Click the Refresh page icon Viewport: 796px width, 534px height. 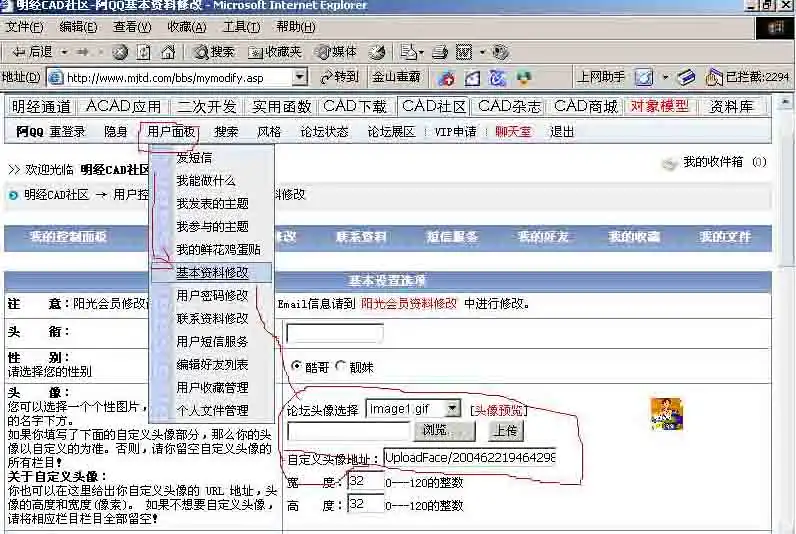click(144, 52)
